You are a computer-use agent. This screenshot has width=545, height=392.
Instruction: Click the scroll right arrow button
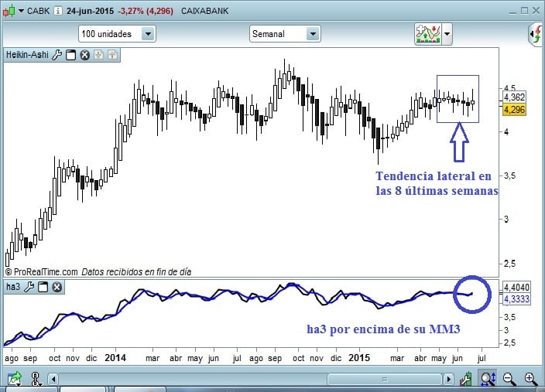448,379
